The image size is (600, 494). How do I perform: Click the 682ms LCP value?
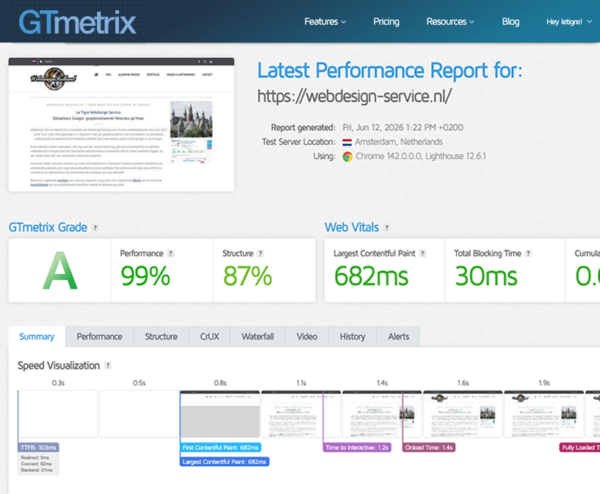[371, 276]
